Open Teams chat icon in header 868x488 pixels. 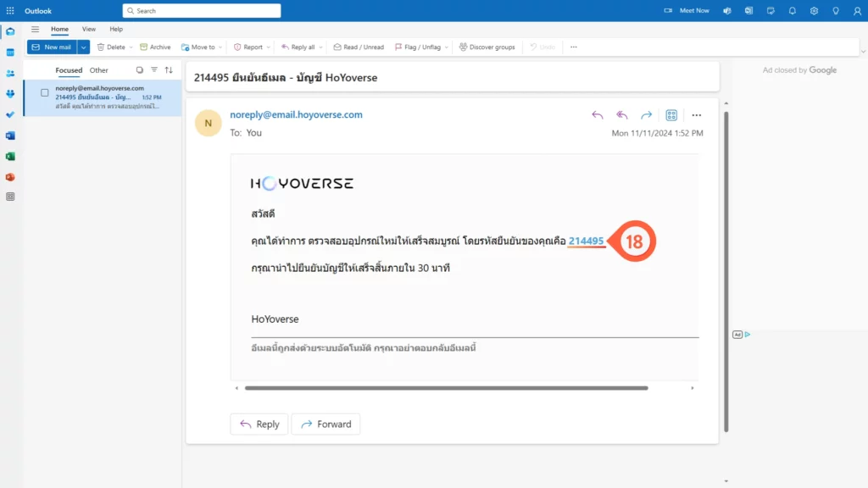[726, 10]
